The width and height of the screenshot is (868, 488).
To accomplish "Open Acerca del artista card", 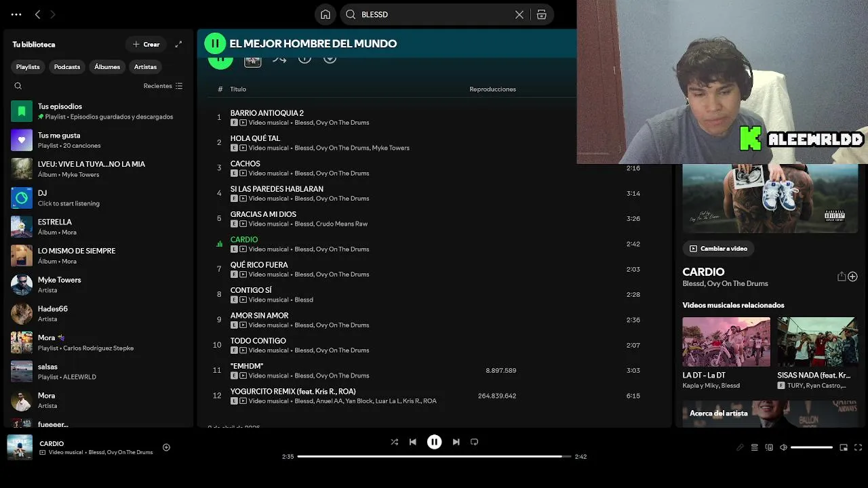I will (770, 413).
